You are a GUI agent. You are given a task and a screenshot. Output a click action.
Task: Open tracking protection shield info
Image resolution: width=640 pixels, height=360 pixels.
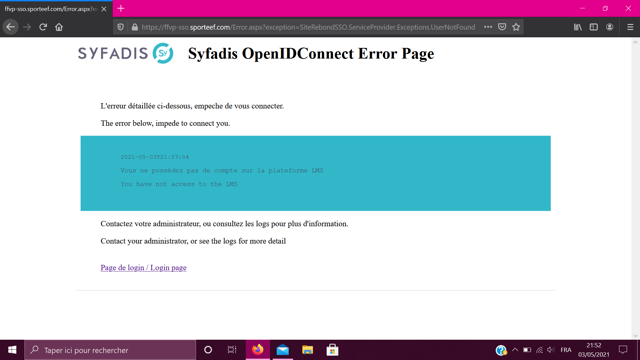coord(120,27)
